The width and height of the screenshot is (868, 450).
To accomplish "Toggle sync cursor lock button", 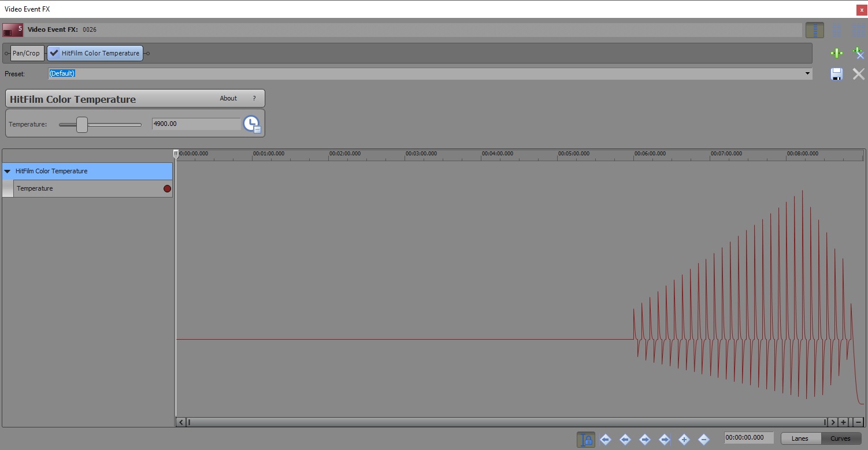I will pyautogui.click(x=586, y=440).
